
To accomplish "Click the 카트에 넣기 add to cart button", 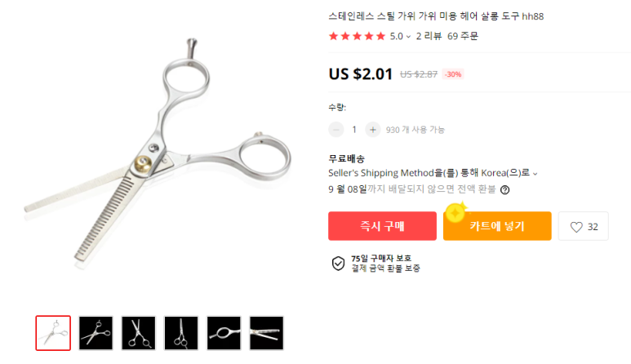I will (497, 226).
